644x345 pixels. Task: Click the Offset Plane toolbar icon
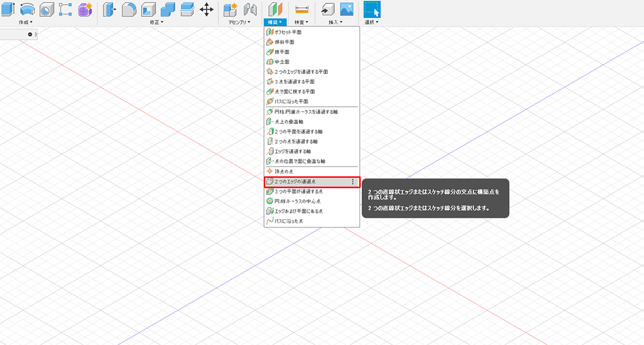[275, 9]
